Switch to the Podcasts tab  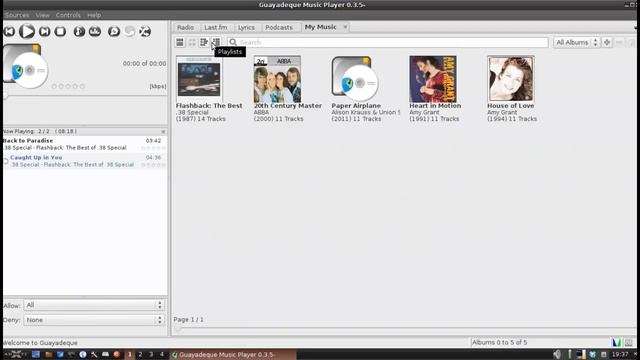tap(279, 27)
